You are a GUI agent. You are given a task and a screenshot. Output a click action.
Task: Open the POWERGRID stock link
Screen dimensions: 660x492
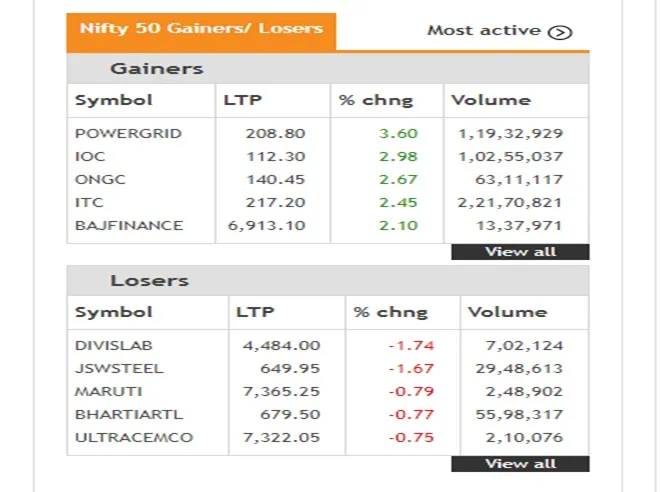point(115,133)
